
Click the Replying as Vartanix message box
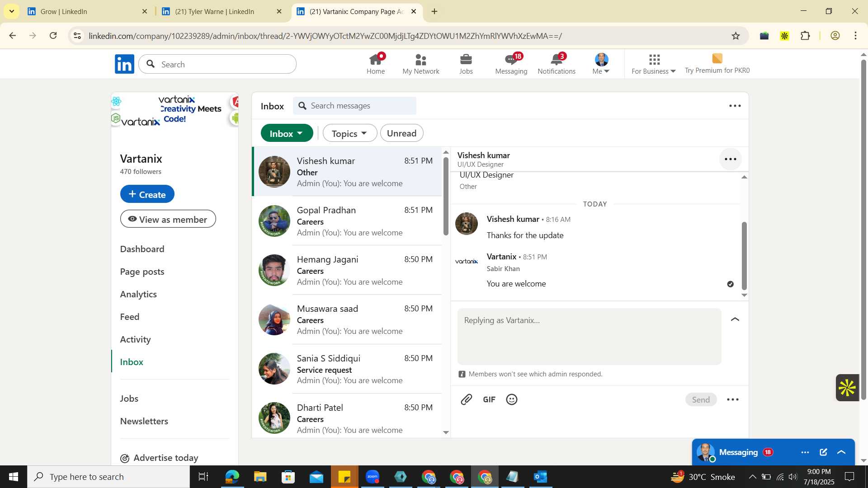coord(589,337)
